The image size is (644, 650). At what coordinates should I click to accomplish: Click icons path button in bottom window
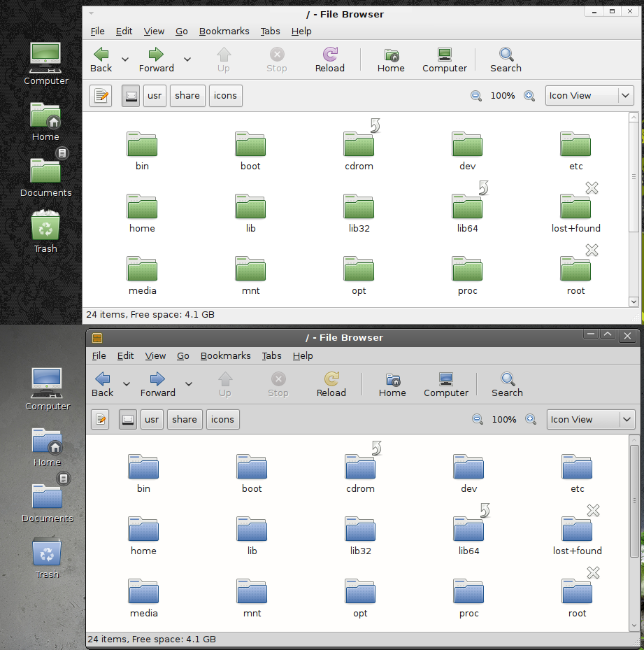[222, 420]
